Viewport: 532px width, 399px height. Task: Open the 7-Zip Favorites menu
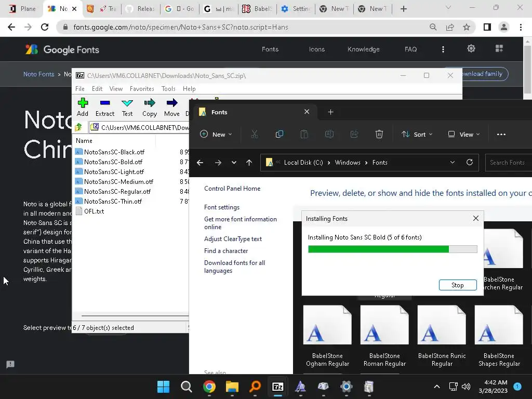[142, 88]
